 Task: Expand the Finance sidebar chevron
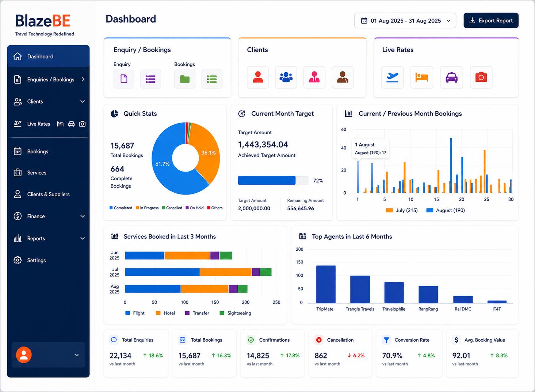pos(83,216)
